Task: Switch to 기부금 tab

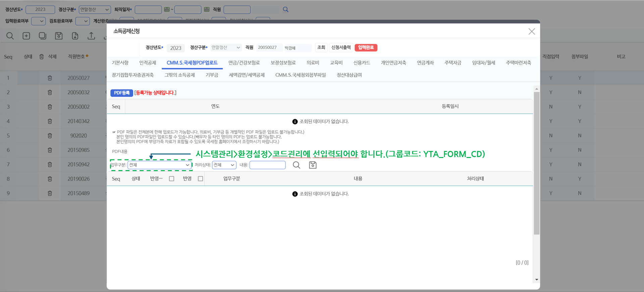Action: coord(212,75)
